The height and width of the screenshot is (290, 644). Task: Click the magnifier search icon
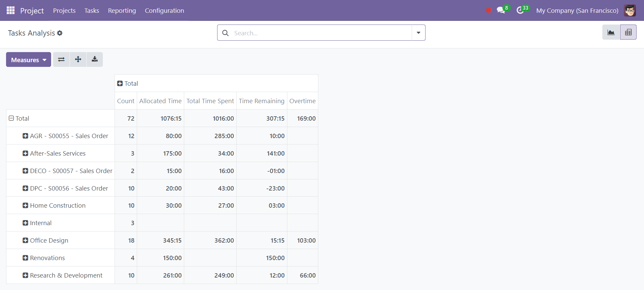point(226,33)
